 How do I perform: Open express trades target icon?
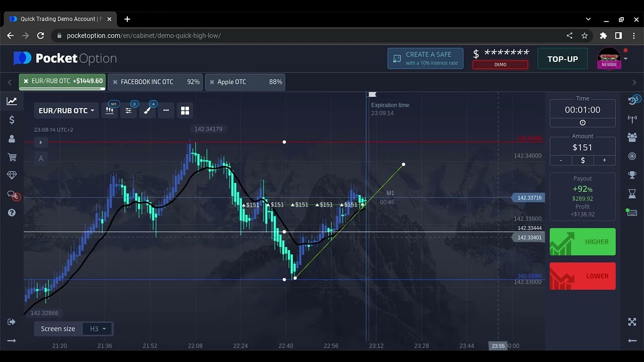pos(632,156)
